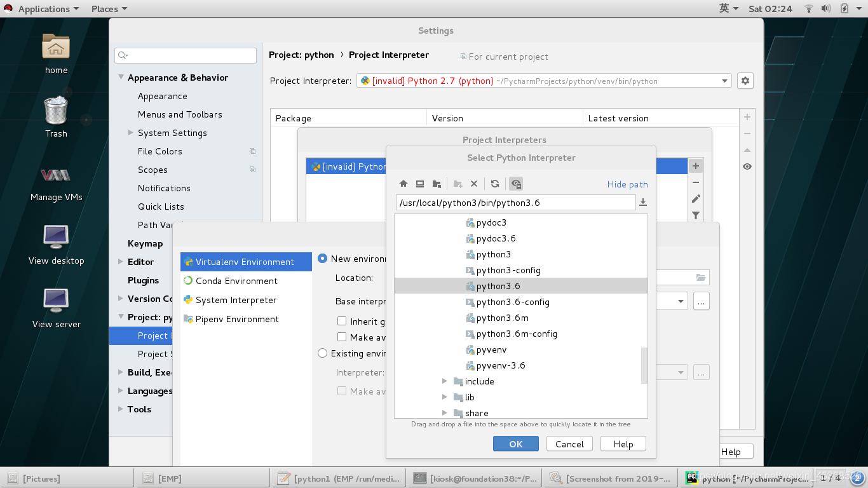Install package with plus in Settings packages table
Viewport: 868px width, 488px height.
(747, 117)
